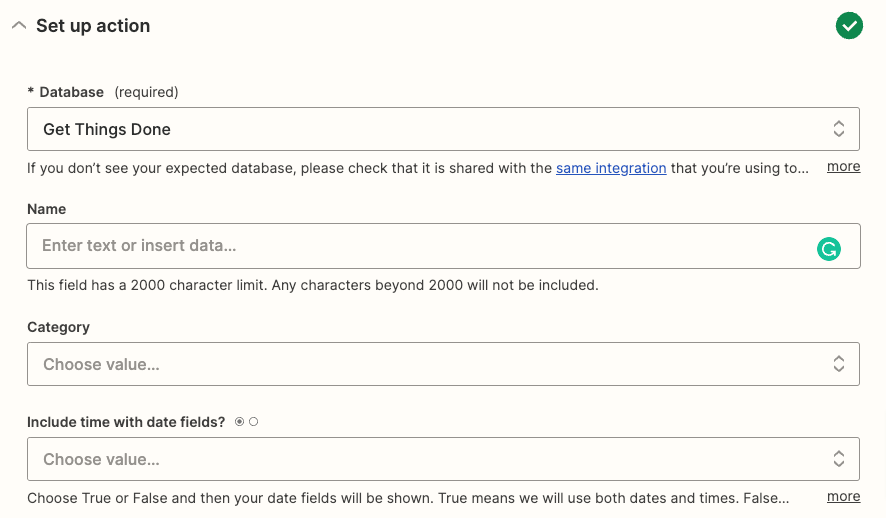Screen dimensions: 886x518
Task: Open the Category Choose value dropdown
Action: [x=444, y=364]
